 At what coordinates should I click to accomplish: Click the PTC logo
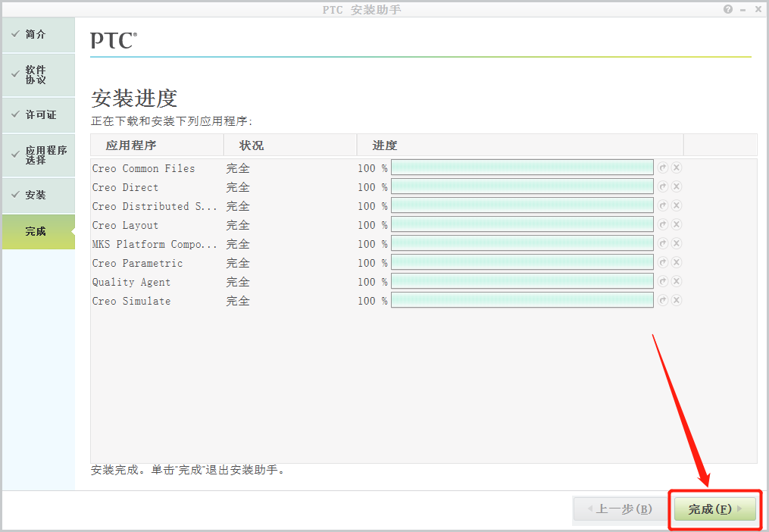[x=114, y=41]
